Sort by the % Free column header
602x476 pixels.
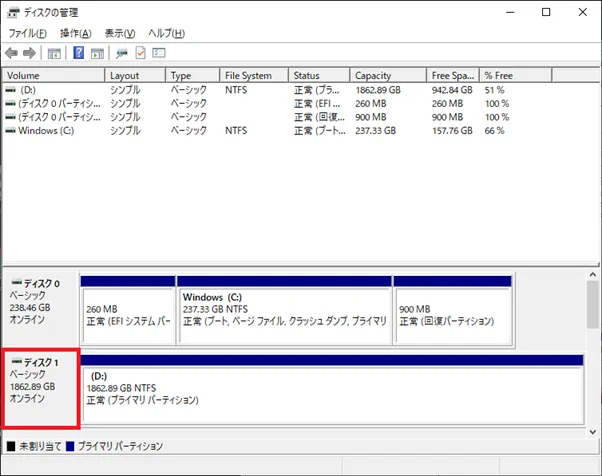coord(516,75)
